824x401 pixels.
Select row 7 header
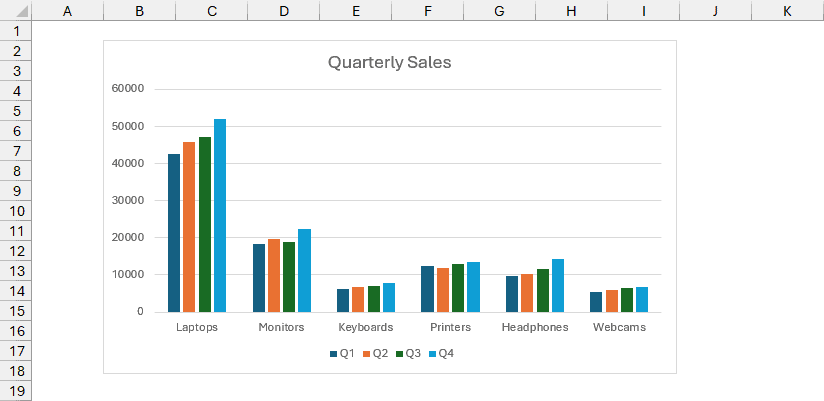pyautogui.click(x=16, y=151)
